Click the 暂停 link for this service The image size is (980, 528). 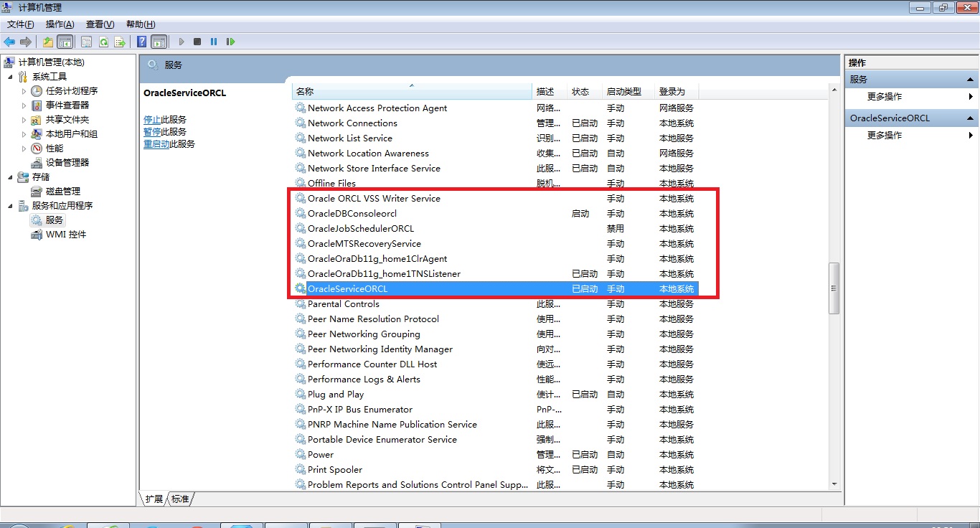[152, 132]
